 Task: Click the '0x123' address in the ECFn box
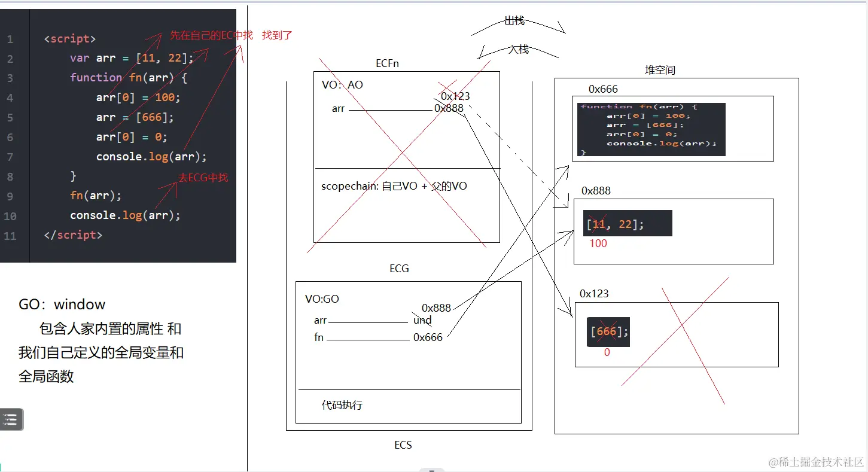click(455, 96)
